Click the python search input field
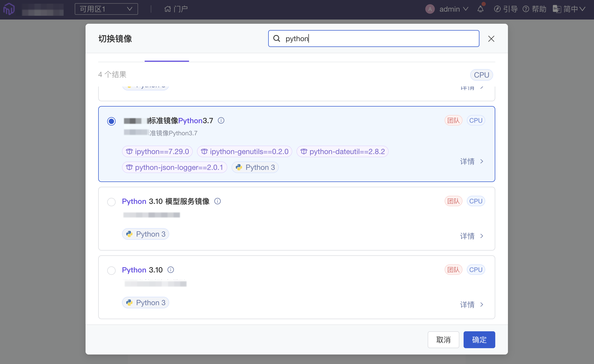The width and height of the screenshot is (594, 364). (373, 39)
